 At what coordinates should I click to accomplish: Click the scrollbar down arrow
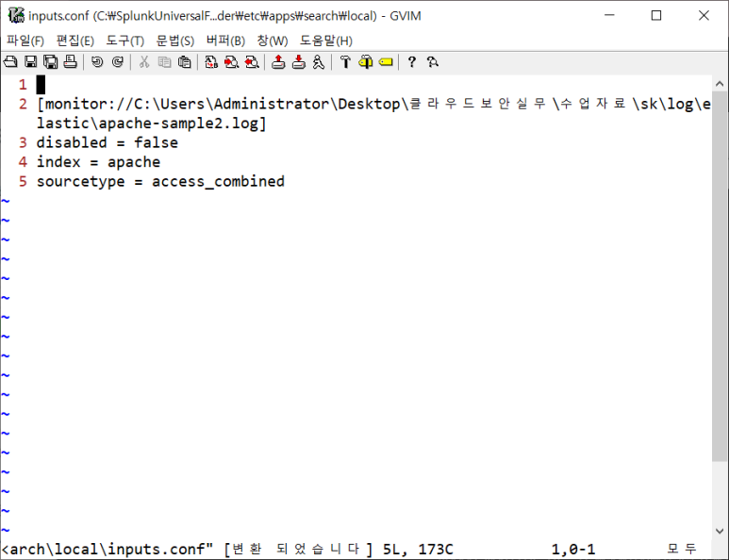point(720,531)
